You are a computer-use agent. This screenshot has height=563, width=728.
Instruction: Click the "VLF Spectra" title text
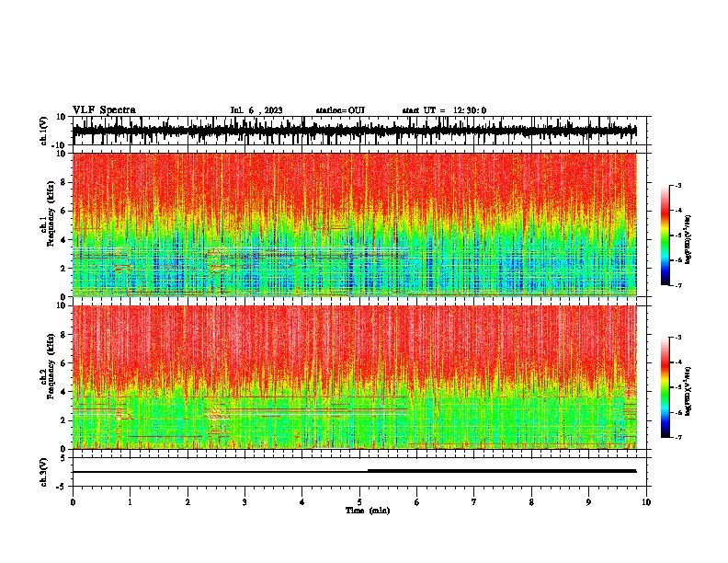(x=104, y=110)
